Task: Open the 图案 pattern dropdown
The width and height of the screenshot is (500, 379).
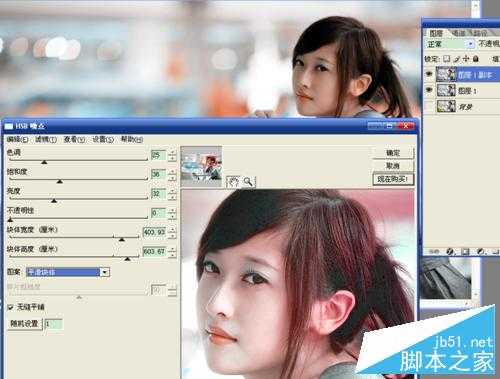Action: [105, 272]
